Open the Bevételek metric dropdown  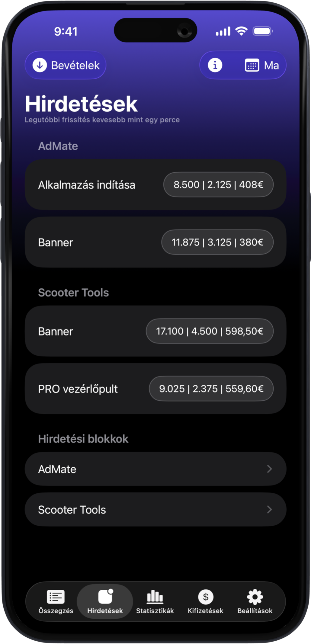[x=75, y=66]
